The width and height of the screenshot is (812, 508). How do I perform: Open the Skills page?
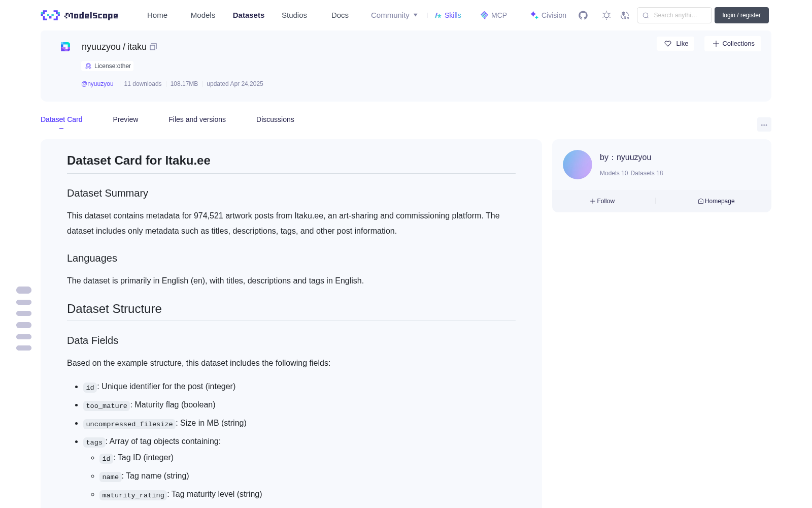coord(448,15)
